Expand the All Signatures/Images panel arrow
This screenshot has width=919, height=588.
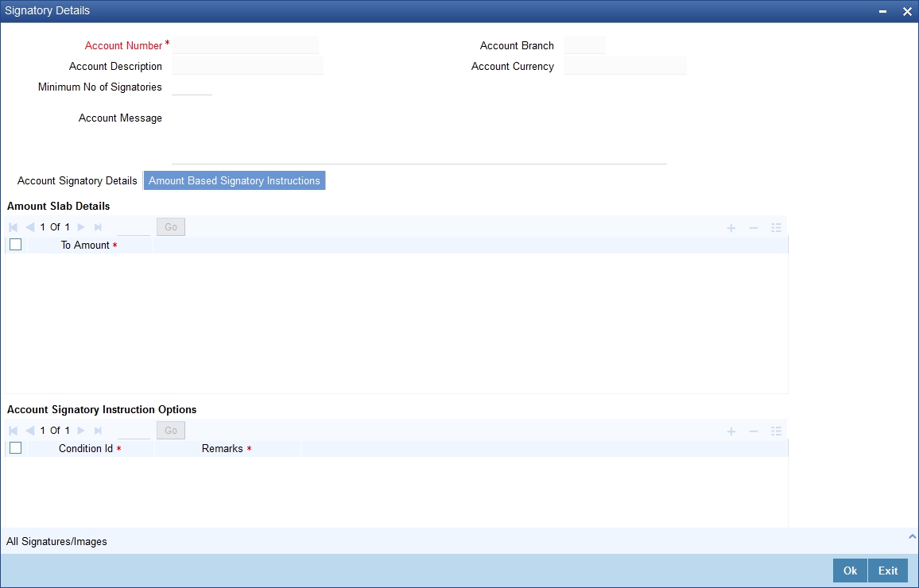[x=912, y=536]
